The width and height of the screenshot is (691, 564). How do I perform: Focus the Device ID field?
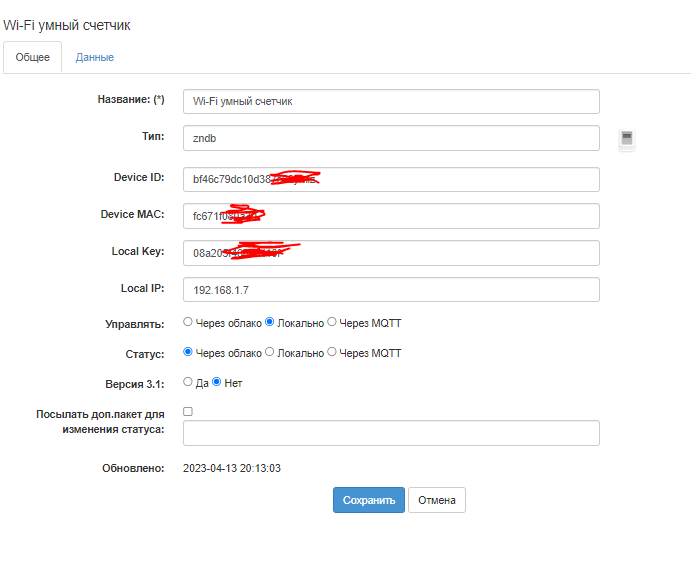coord(391,179)
